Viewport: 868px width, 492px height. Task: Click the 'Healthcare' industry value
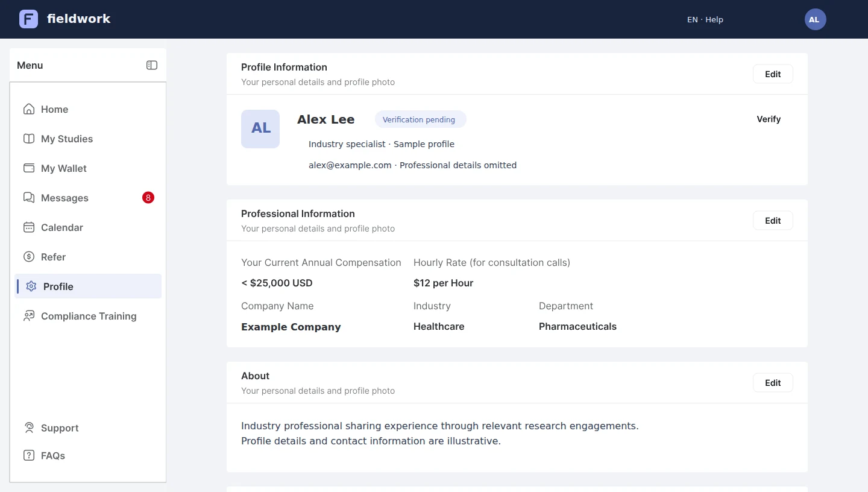pos(439,327)
